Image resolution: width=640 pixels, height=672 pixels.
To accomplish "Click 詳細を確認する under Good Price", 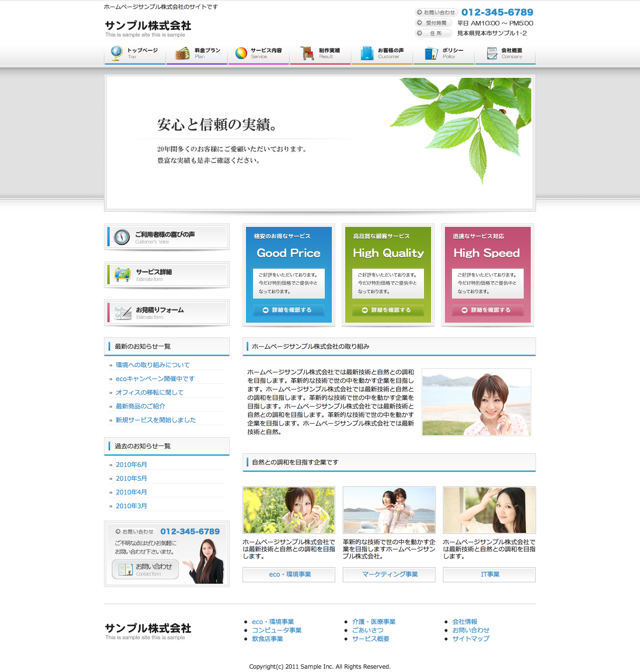I will [289, 310].
